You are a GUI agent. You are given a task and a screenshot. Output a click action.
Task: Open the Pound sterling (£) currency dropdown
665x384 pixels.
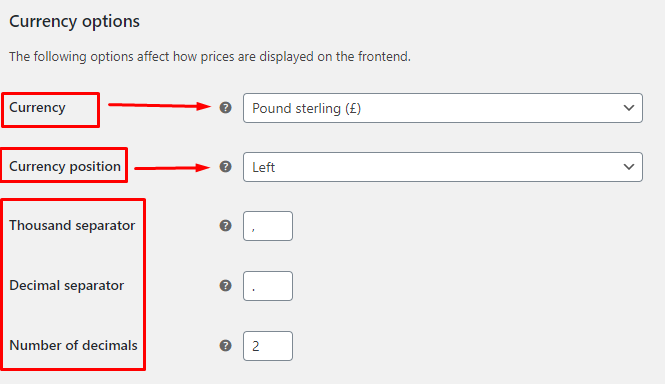pyautogui.click(x=443, y=108)
